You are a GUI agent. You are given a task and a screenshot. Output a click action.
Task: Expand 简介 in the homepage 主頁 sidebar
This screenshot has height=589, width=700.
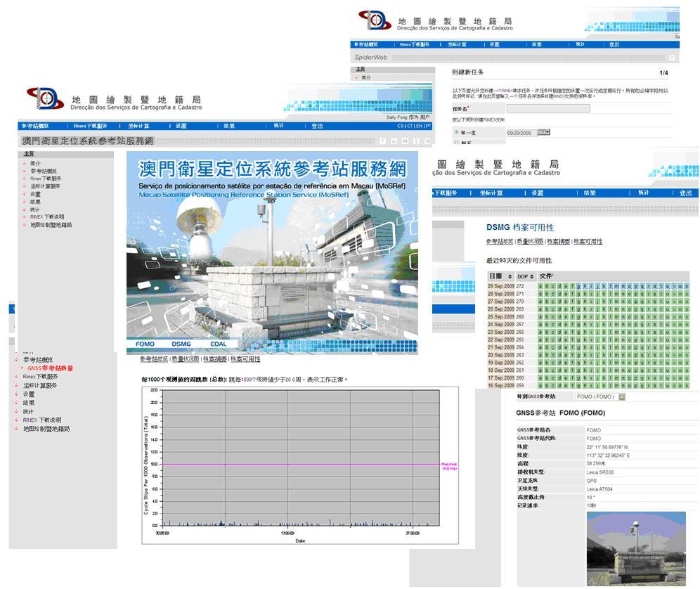(35, 163)
